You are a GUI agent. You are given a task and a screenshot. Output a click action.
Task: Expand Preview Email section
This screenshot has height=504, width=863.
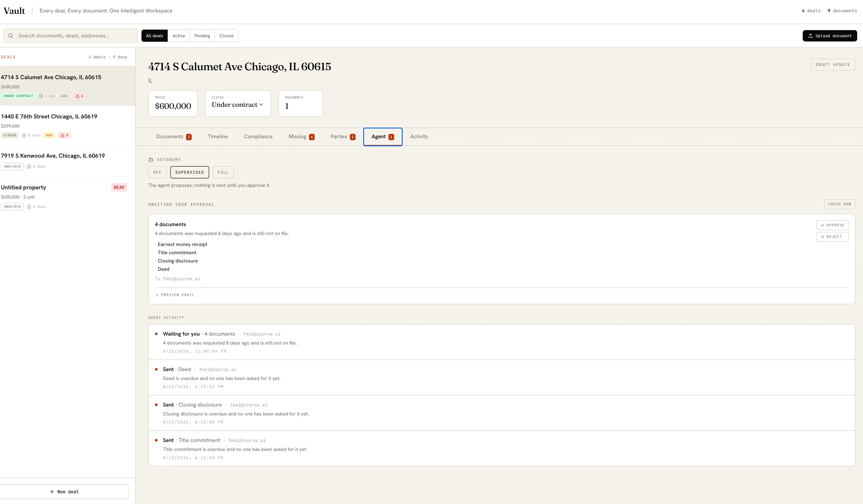point(175,295)
